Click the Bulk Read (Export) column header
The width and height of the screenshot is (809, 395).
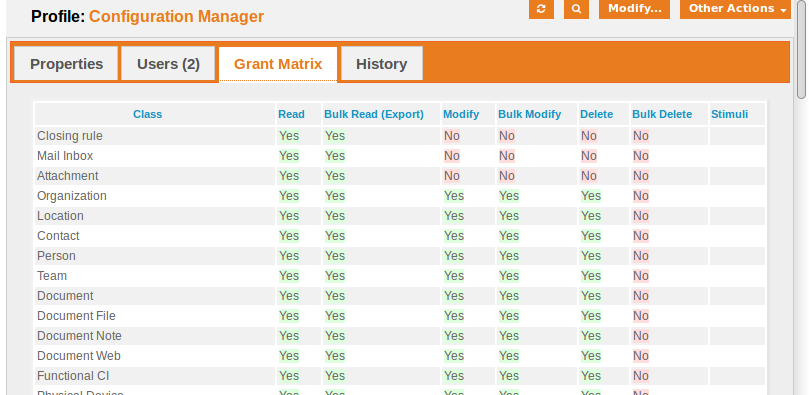pyautogui.click(x=374, y=114)
